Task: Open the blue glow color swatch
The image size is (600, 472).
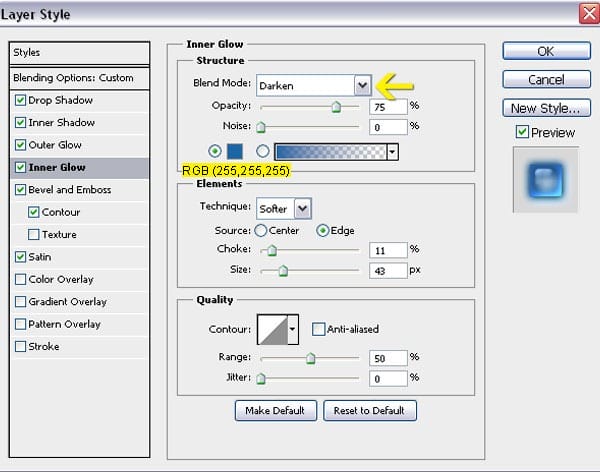Action: click(x=235, y=152)
